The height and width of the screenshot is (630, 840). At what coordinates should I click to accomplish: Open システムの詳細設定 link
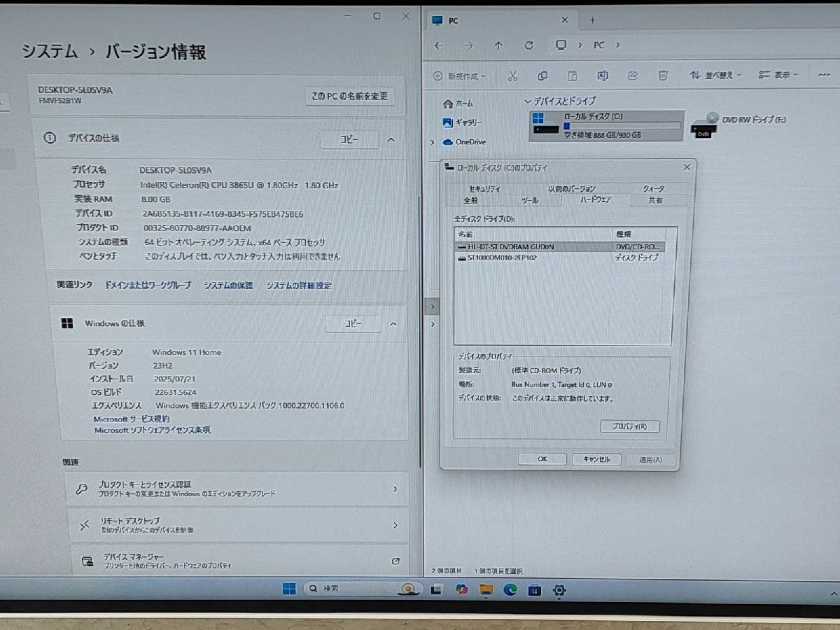(x=299, y=286)
